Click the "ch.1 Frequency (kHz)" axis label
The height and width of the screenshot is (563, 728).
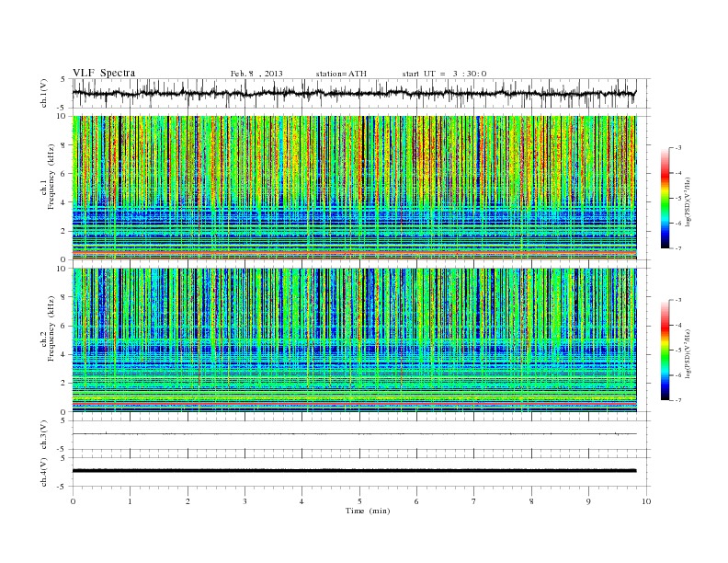pos(48,177)
